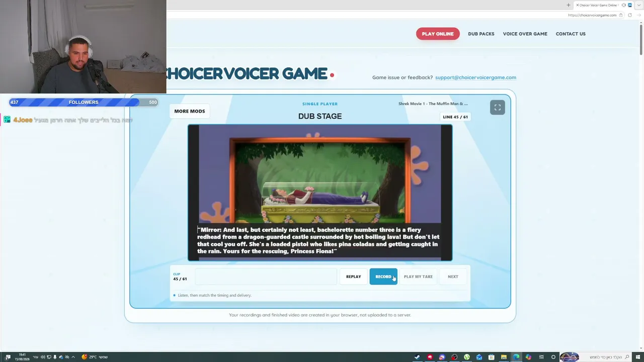Open the network icon in the tray
This screenshot has width=644, height=362.
click(49, 357)
